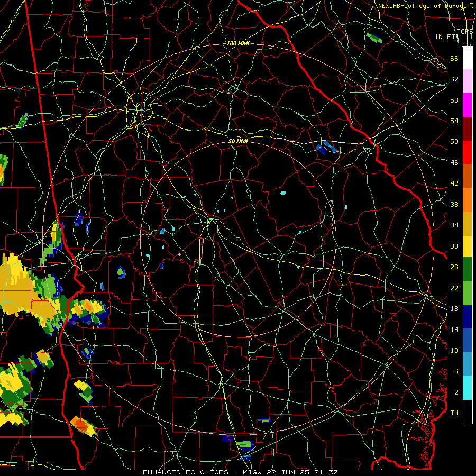Click the magenta 58K ft legend swatch
Image resolution: width=476 pixels, height=476 pixels.
tap(467, 105)
